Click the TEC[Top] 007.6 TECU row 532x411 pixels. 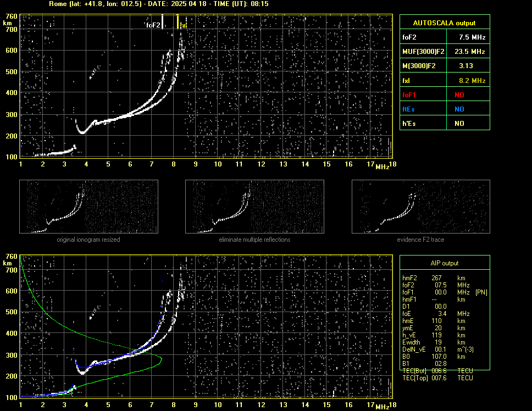[x=437, y=378]
